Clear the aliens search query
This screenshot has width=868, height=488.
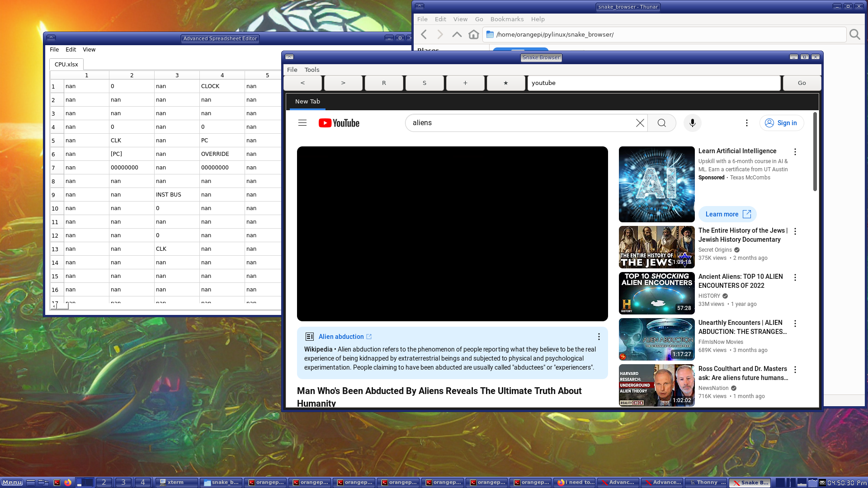click(640, 123)
